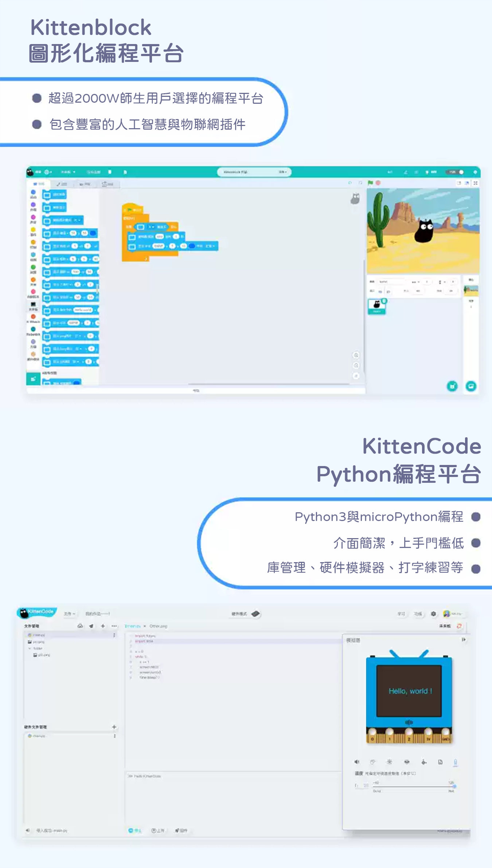Collapse the simulator panel with arrow icon
This screenshot has height=868, width=492.
[464, 640]
